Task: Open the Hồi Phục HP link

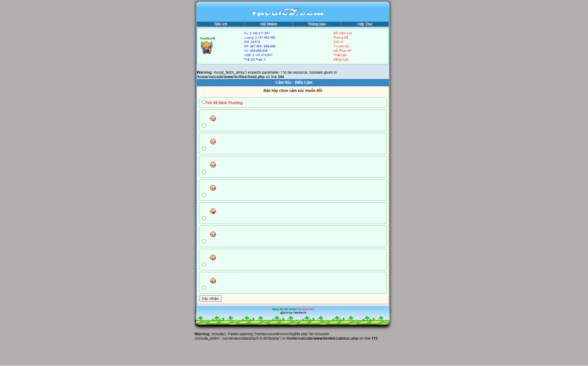Action: point(342,51)
